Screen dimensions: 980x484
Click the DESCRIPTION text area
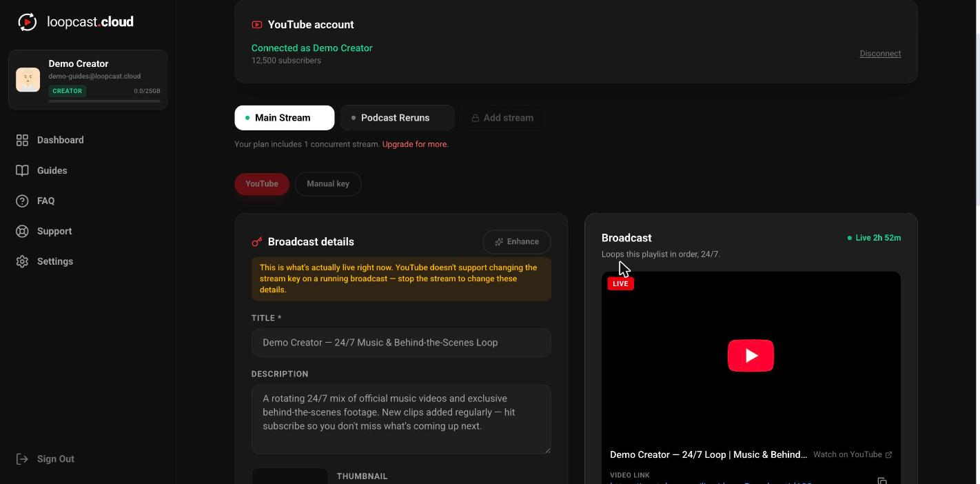click(x=401, y=419)
